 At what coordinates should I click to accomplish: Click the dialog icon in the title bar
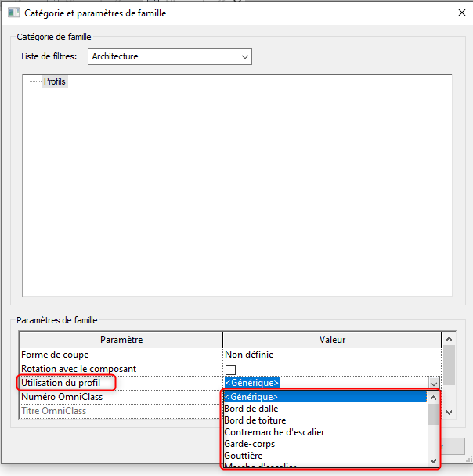(13, 13)
